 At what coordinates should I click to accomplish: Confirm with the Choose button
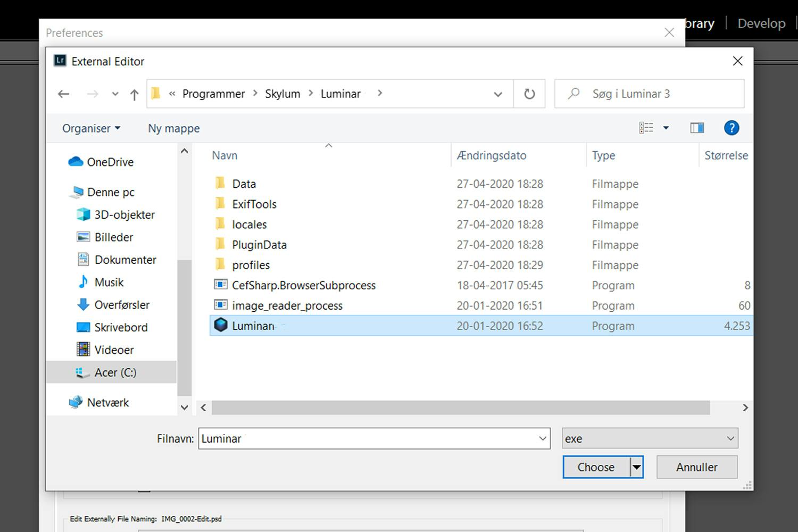pyautogui.click(x=596, y=467)
